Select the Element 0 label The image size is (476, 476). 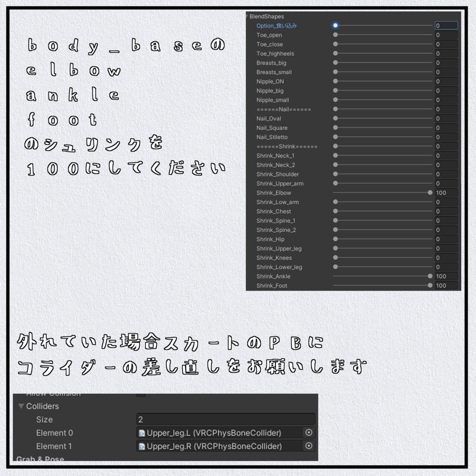coord(54,433)
